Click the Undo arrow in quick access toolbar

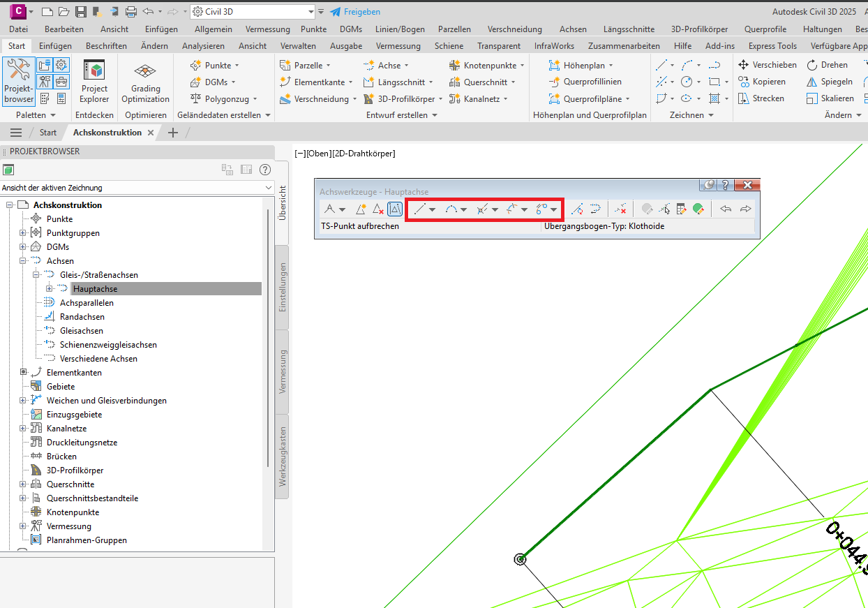148,12
